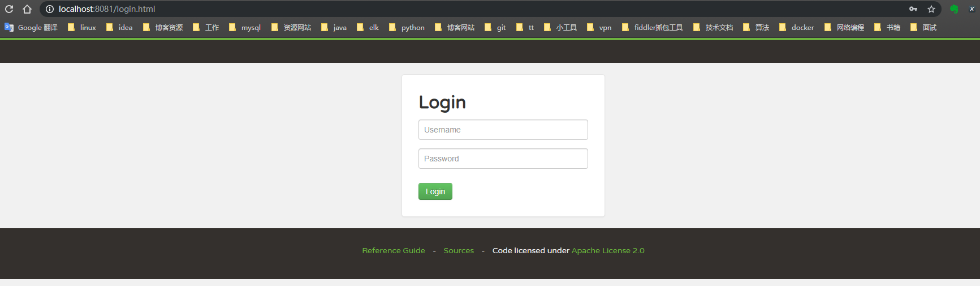Screen dimensions: 980x286
Task: Open saved passwords key icon
Action: (x=913, y=9)
